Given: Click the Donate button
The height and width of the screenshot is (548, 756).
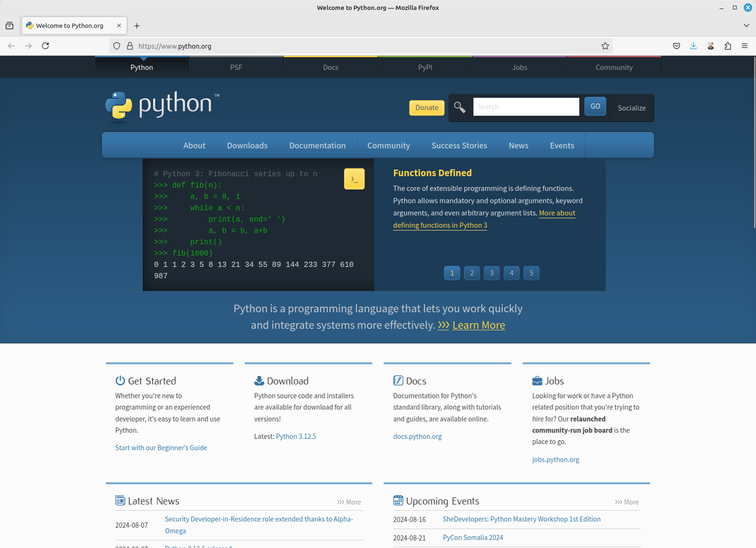Looking at the screenshot, I should [x=427, y=107].
